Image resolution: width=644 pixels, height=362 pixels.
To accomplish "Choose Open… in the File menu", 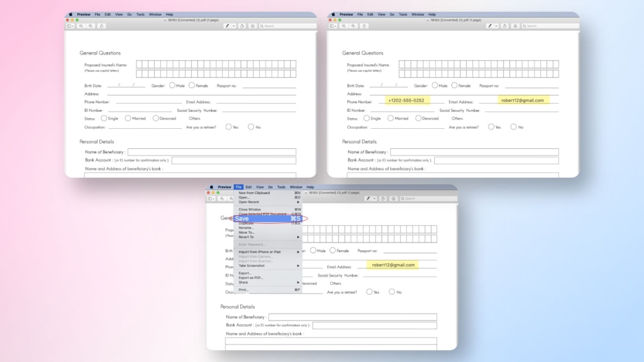I will [268, 197].
